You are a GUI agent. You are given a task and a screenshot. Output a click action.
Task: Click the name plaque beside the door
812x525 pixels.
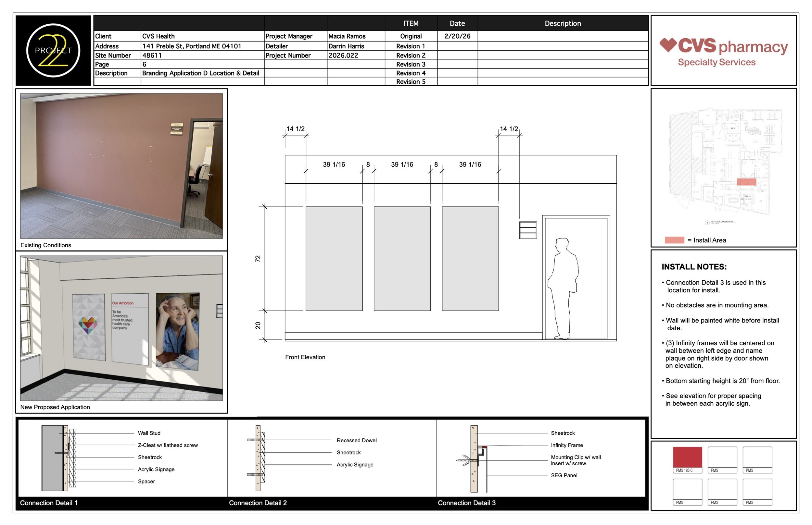pos(528,230)
